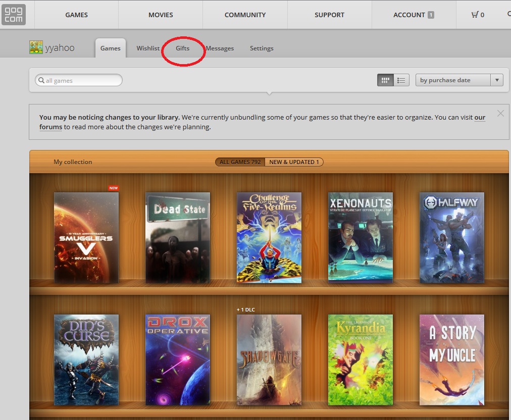Click the sort dropdown arrow
511x420 pixels.
click(x=497, y=80)
